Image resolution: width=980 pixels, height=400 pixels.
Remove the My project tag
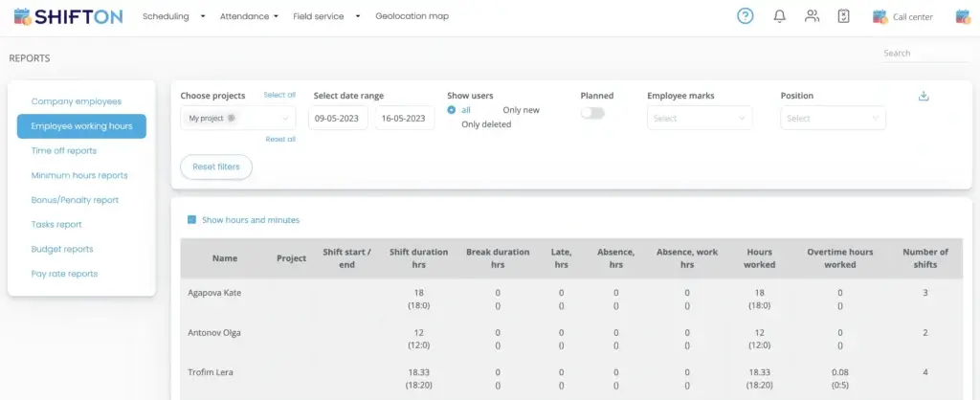tap(232, 119)
